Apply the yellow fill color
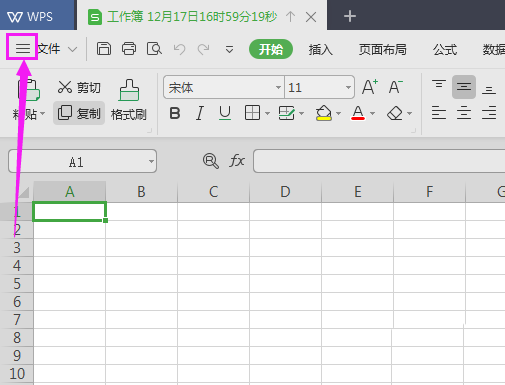The image size is (505, 385). [x=323, y=113]
